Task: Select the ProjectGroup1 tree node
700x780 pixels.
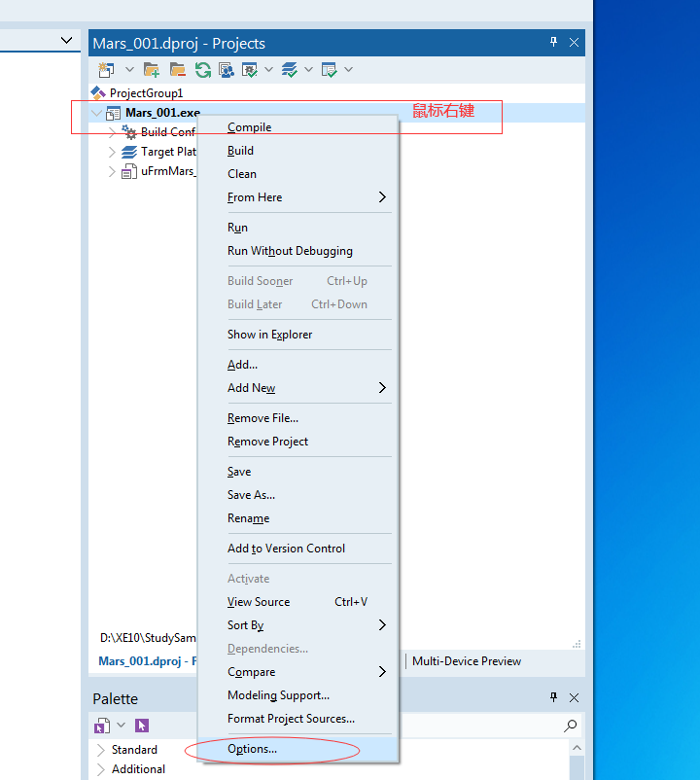Action: pyautogui.click(x=146, y=93)
